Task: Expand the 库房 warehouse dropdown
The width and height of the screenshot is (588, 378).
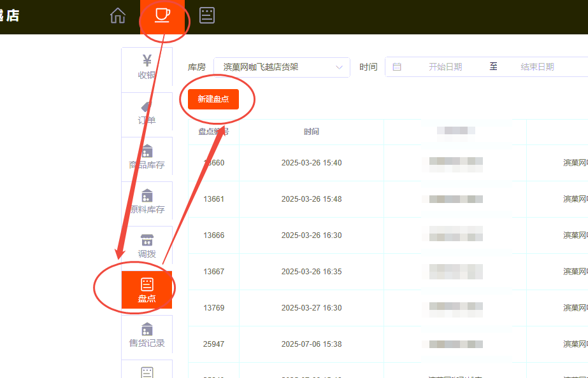Action: point(281,67)
